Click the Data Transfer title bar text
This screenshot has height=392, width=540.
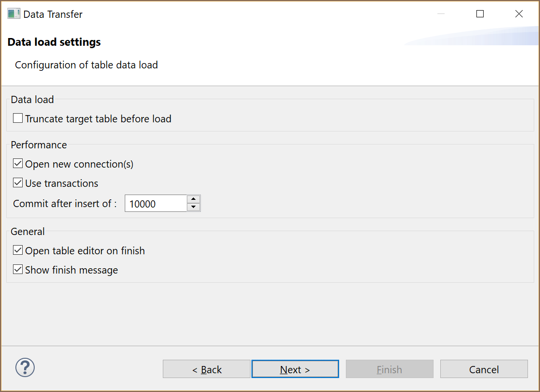53,14
